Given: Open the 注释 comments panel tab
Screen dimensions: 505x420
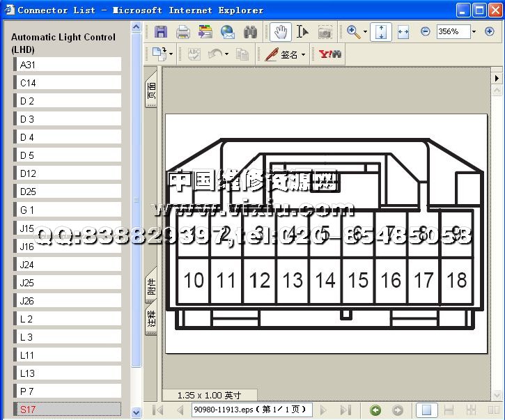Looking at the screenshot, I should (151, 318).
